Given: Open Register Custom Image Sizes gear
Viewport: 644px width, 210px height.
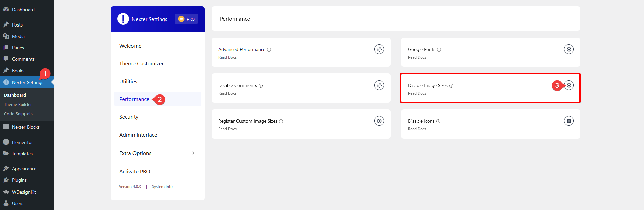Looking at the screenshot, I should 379,121.
